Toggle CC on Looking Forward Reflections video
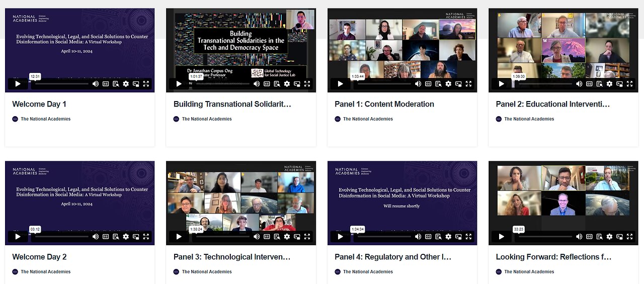The height and width of the screenshot is (284, 644). pyautogui.click(x=589, y=237)
